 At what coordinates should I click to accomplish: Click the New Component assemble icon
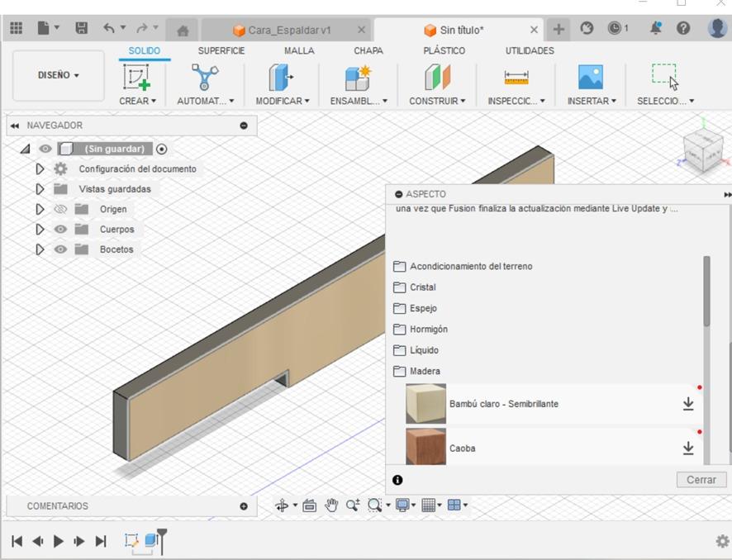click(358, 78)
